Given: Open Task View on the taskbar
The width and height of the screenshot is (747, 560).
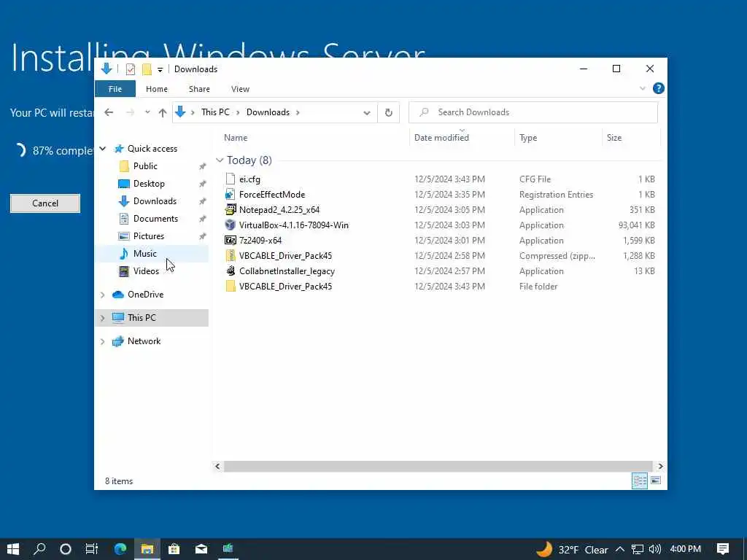Looking at the screenshot, I should (x=91, y=549).
